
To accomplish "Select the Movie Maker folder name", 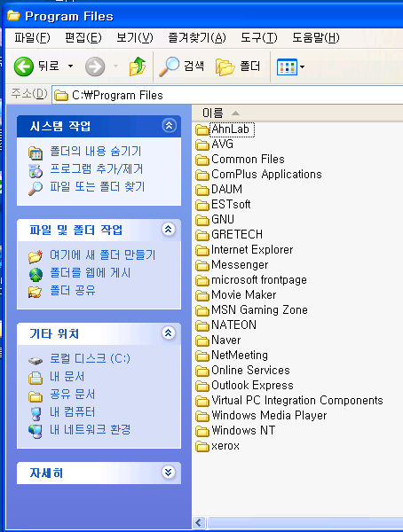I will (243, 295).
